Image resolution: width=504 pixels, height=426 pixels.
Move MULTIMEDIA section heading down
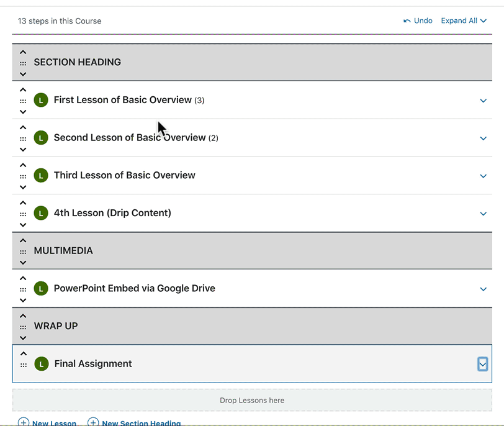(x=23, y=263)
